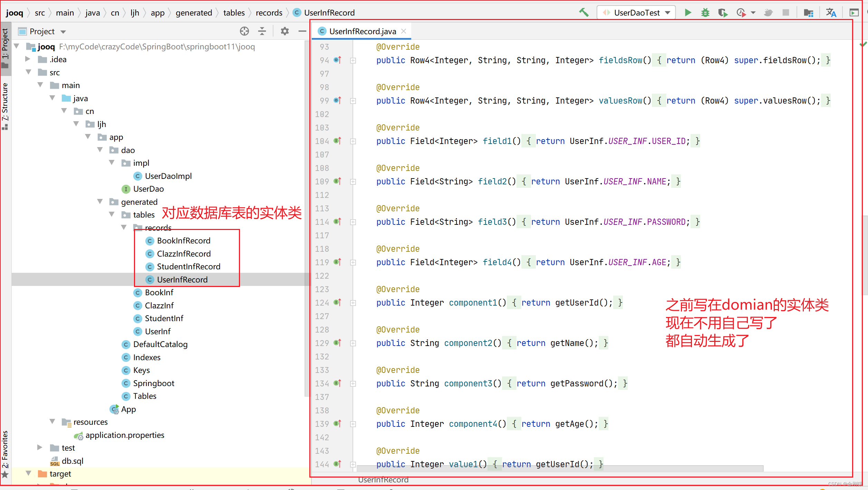Open Project panel settings gear
Viewport: 868px width, 490px height.
pyautogui.click(x=284, y=31)
